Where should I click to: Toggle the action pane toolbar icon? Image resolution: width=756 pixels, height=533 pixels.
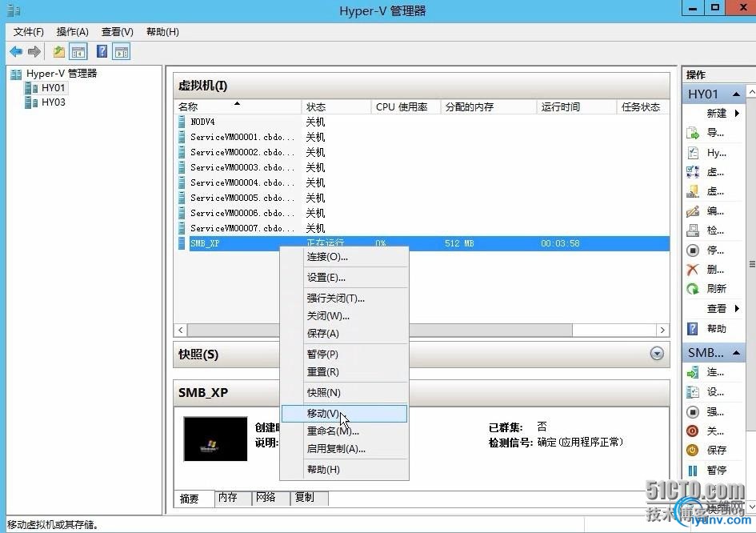click(x=122, y=51)
